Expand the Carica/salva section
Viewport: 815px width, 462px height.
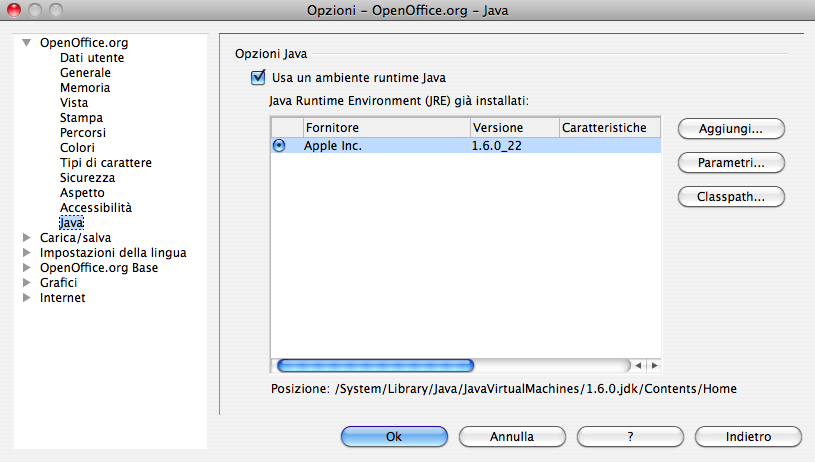pos(26,238)
